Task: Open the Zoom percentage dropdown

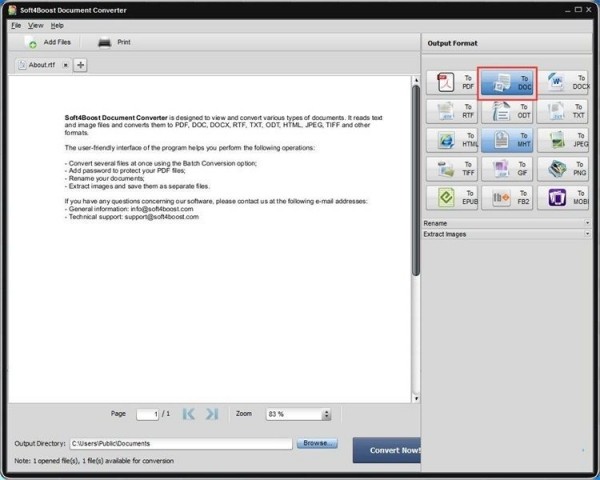Action: [x=326, y=414]
